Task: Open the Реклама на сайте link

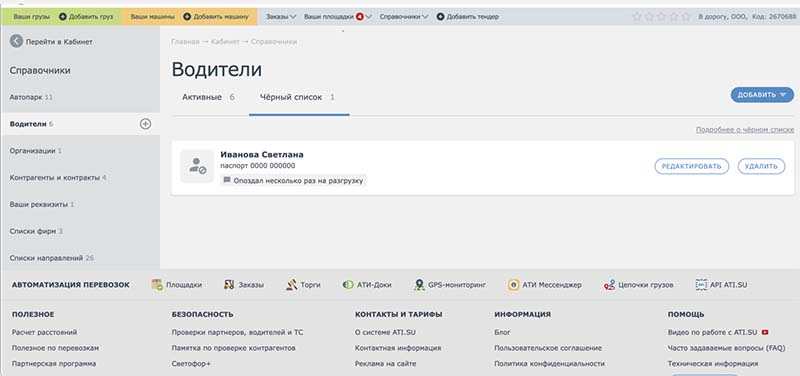Action: pyautogui.click(x=385, y=364)
